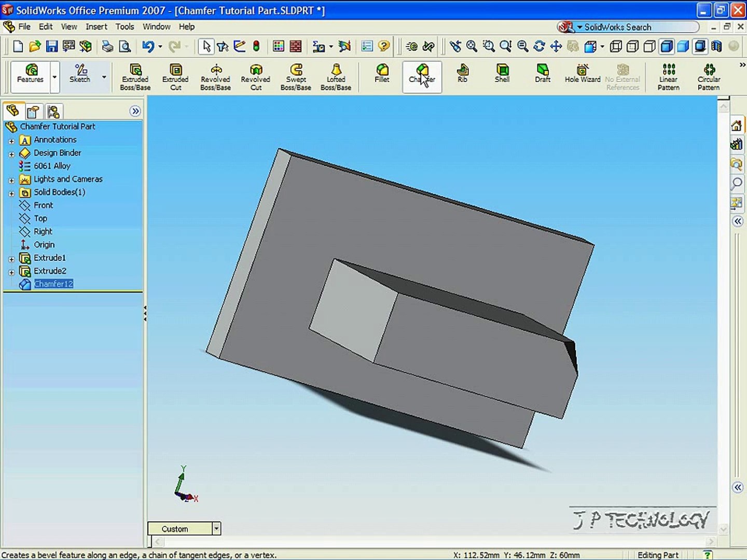
Task: Select the Front plane in the tree
Action: (44, 205)
